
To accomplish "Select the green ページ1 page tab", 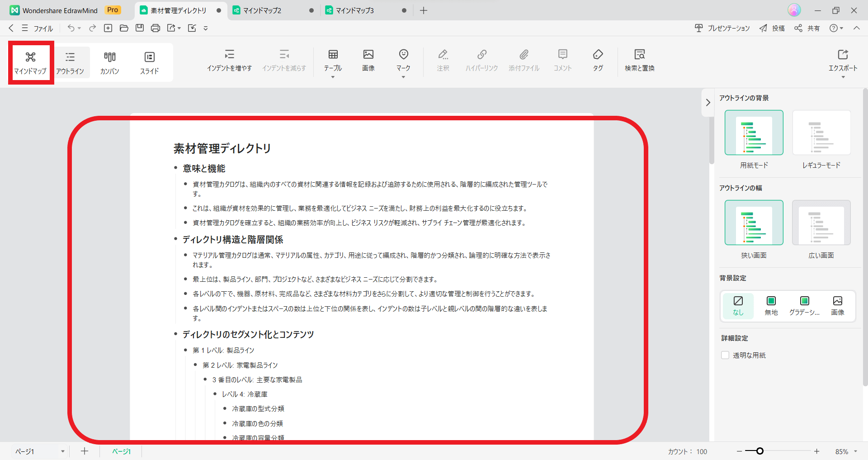I will [121, 451].
